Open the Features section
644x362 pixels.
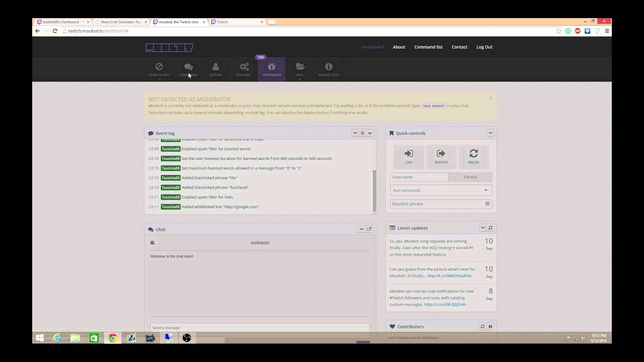244,69
